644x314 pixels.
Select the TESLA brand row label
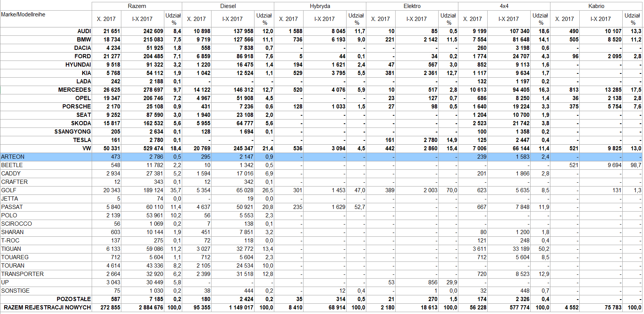tap(82, 140)
